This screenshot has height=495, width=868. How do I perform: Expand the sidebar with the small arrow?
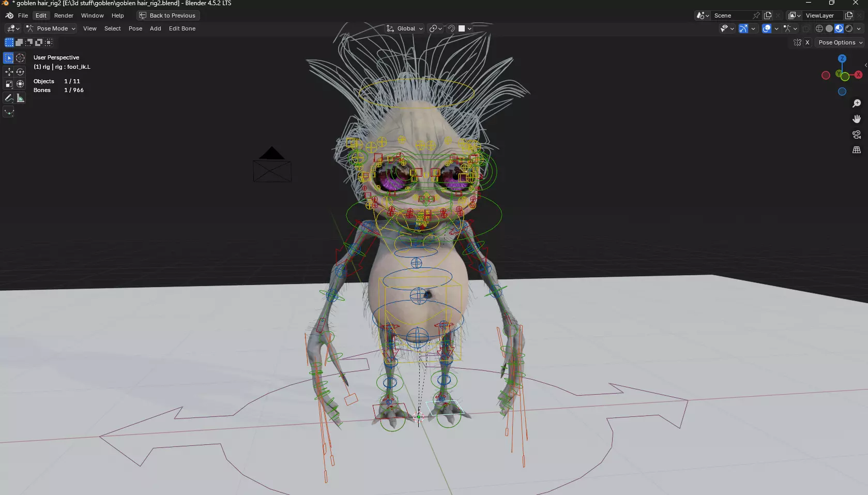865,65
